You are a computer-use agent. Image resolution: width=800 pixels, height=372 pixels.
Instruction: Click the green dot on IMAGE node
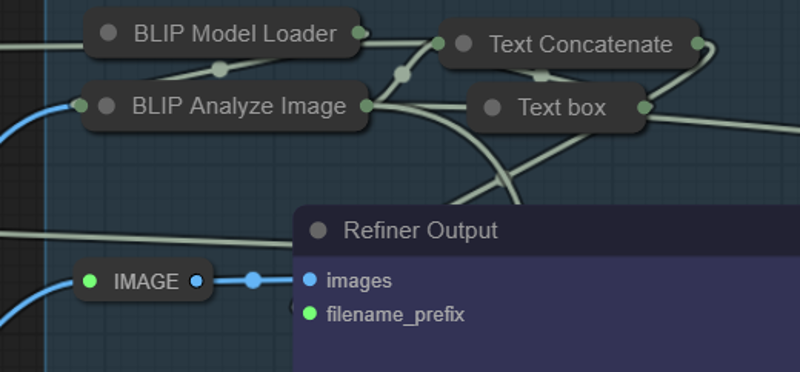pos(90,281)
